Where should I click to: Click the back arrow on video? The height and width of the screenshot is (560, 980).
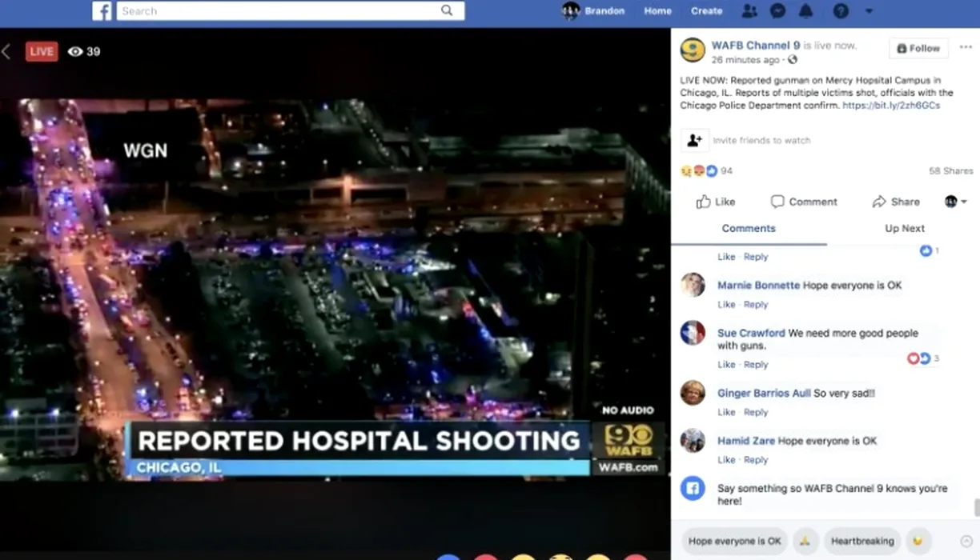click(6, 52)
